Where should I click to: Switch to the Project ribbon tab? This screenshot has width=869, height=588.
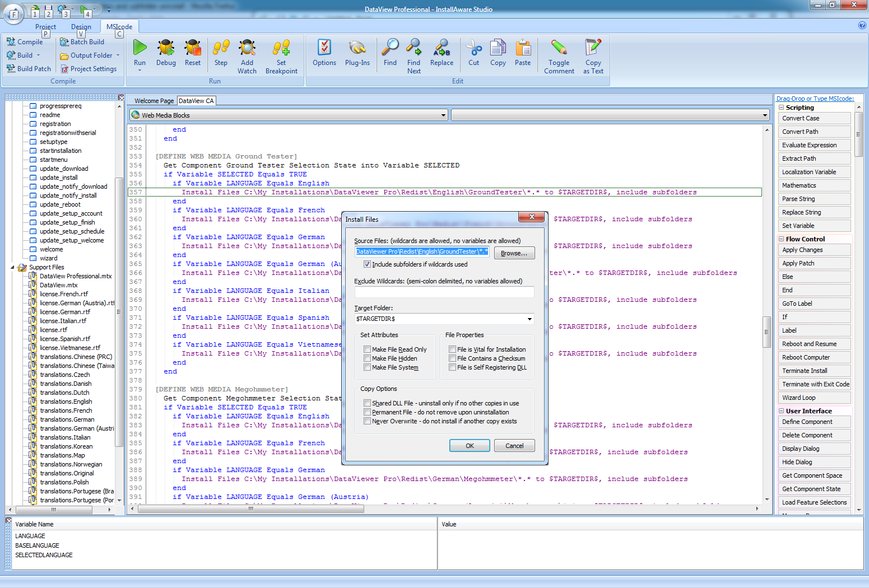click(45, 27)
